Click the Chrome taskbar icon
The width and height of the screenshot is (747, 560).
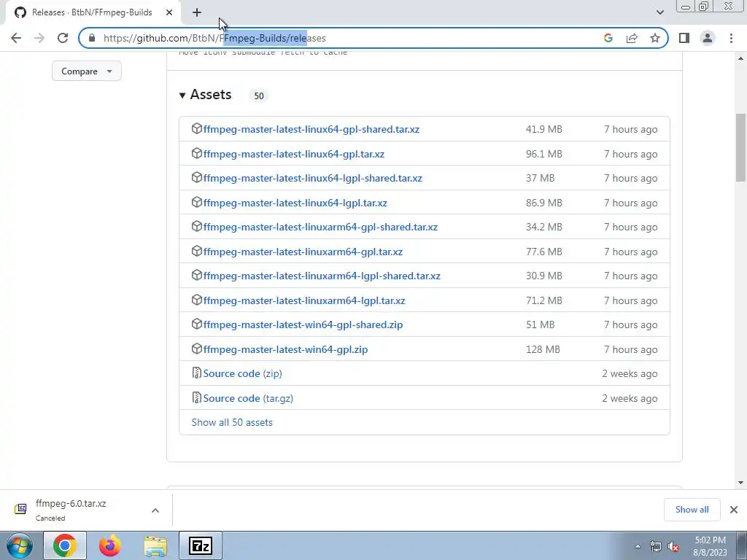pyautogui.click(x=65, y=545)
